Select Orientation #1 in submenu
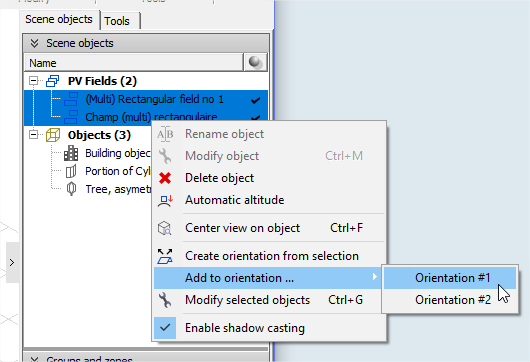 450,278
